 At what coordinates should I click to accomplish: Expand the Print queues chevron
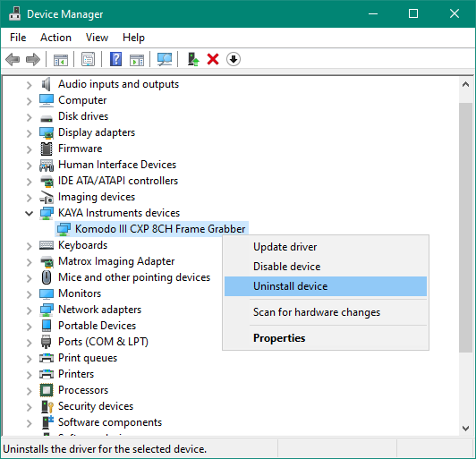(x=30, y=358)
